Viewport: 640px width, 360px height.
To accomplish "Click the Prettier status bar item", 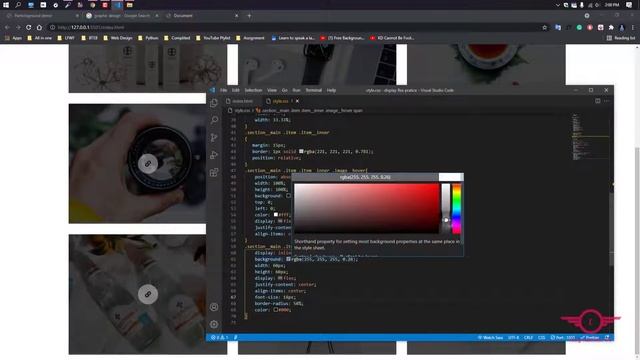I will 589,338.
